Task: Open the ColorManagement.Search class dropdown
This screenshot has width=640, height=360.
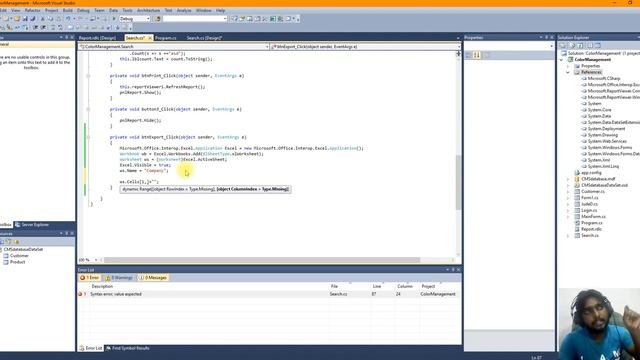Action: pyautogui.click(x=267, y=47)
